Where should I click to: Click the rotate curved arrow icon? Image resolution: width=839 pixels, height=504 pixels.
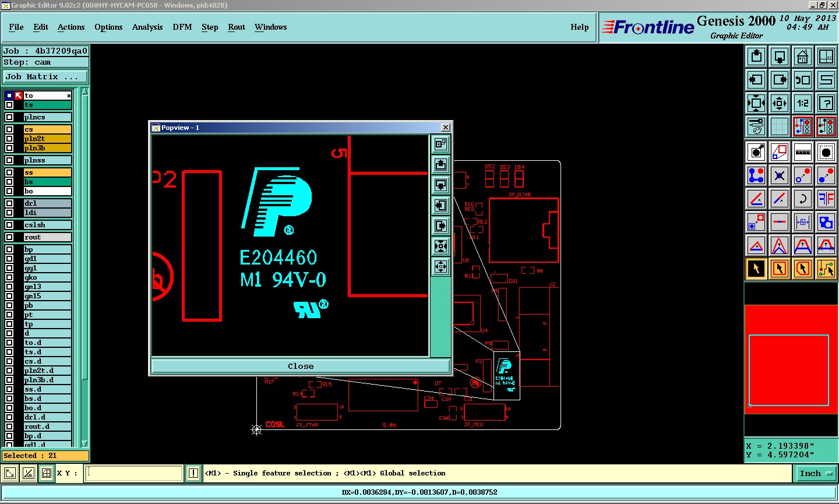click(803, 199)
